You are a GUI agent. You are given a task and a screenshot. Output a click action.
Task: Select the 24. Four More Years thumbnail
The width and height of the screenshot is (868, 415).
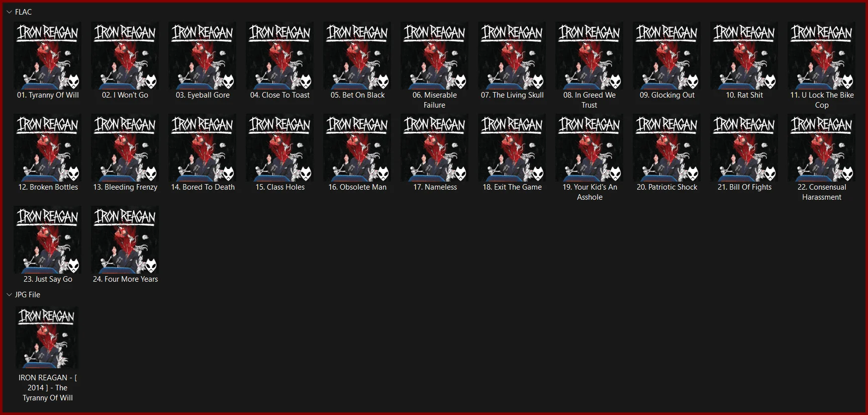(x=125, y=240)
